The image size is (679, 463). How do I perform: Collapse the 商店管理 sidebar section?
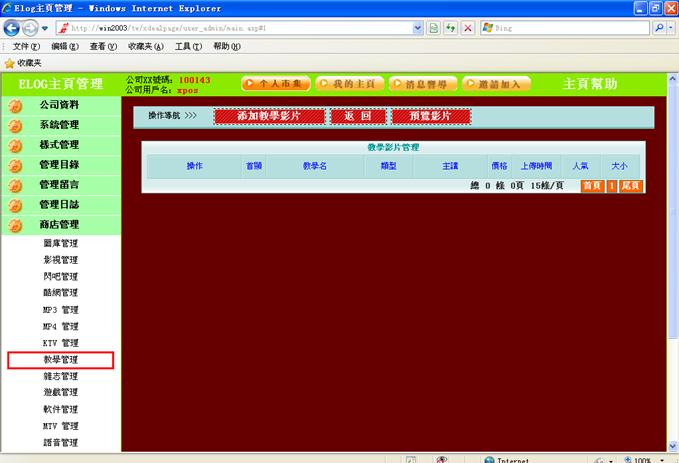(59, 225)
